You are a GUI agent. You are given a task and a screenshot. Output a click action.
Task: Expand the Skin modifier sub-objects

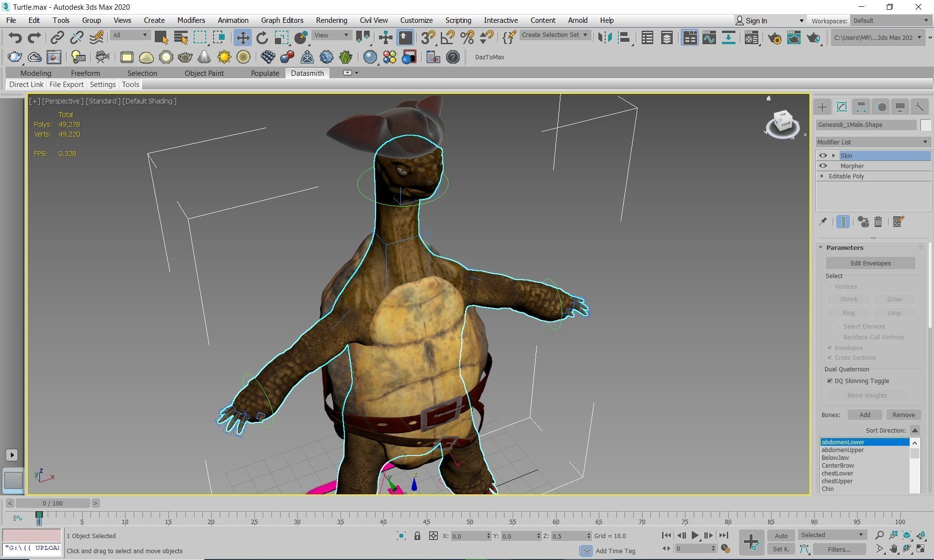834,156
